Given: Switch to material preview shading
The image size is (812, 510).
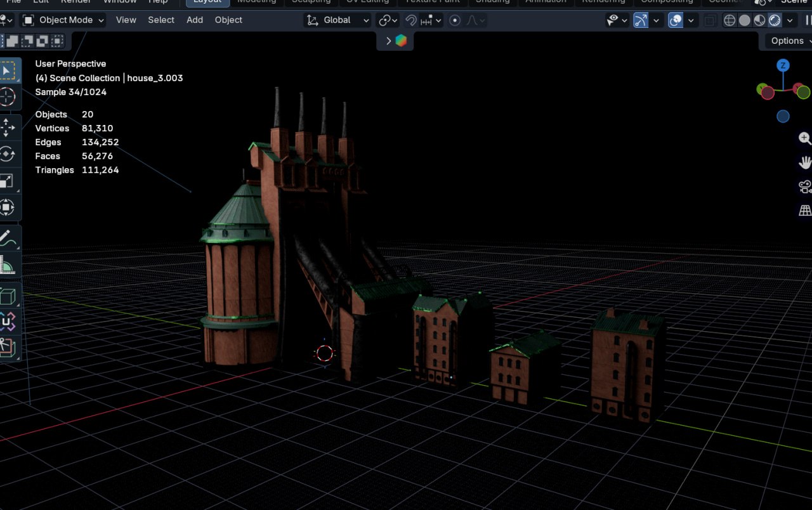Looking at the screenshot, I should point(759,20).
